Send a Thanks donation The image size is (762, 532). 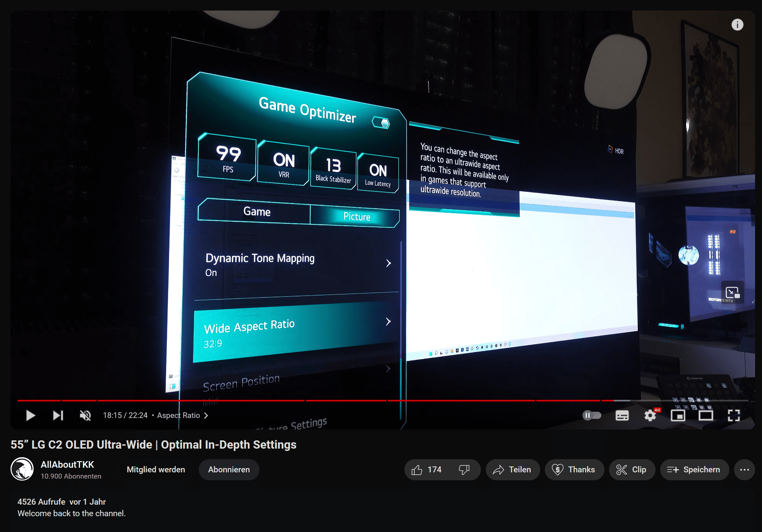[x=574, y=469]
